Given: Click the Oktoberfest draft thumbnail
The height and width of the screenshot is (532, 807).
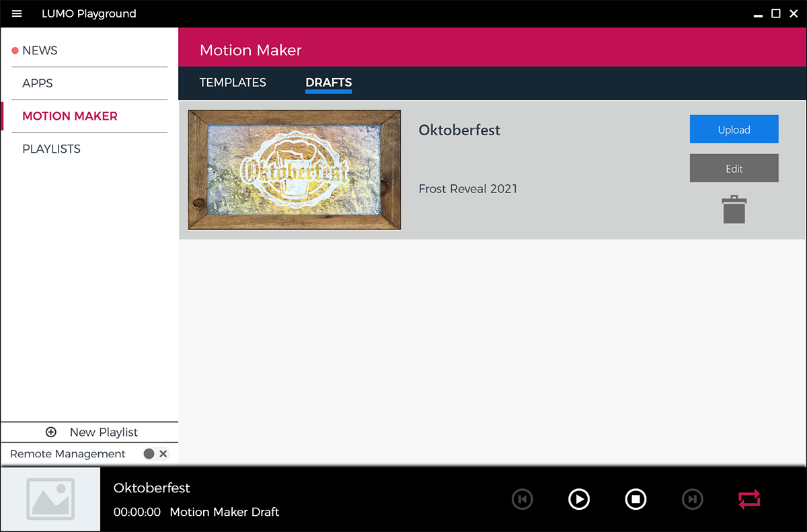Looking at the screenshot, I should (295, 169).
